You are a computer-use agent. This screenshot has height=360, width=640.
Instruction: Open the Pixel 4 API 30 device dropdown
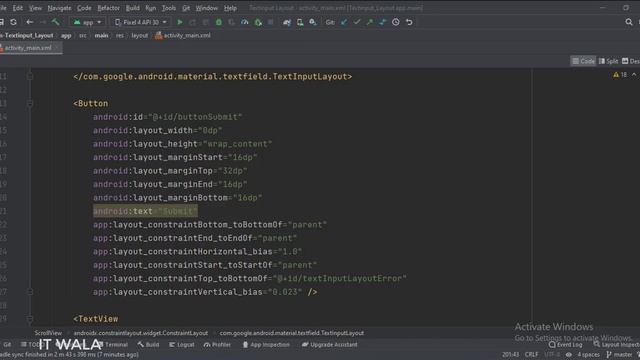[x=141, y=22]
